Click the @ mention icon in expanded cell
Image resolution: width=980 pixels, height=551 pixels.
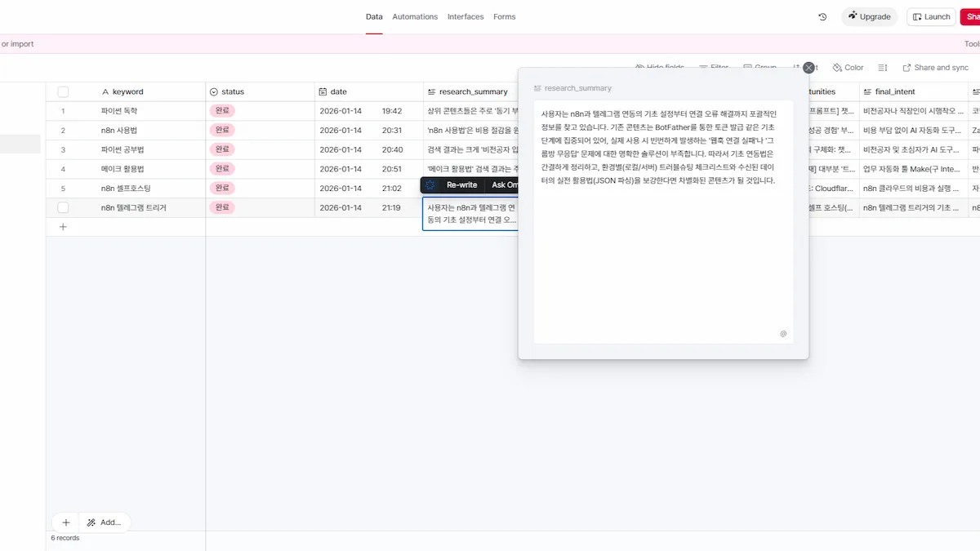tap(783, 333)
